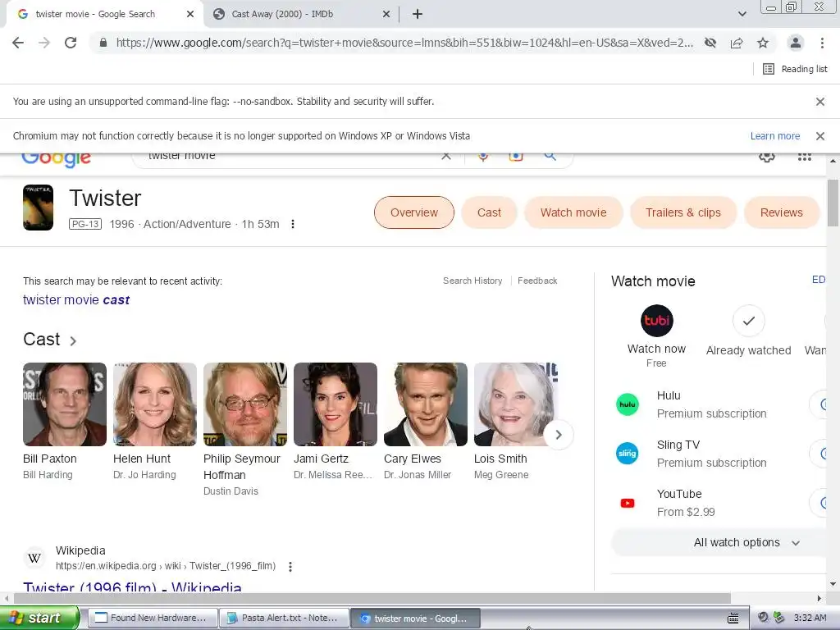The width and height of the screenshot is (840, 630).
Task: Click the Twister movie poster thumbnail
Action: point(38,208)
